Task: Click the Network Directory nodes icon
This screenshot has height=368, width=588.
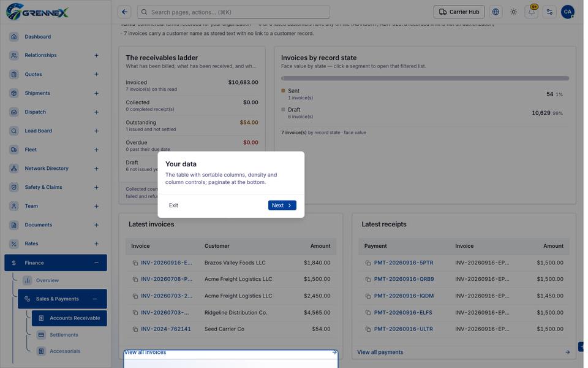Action: 14,168
